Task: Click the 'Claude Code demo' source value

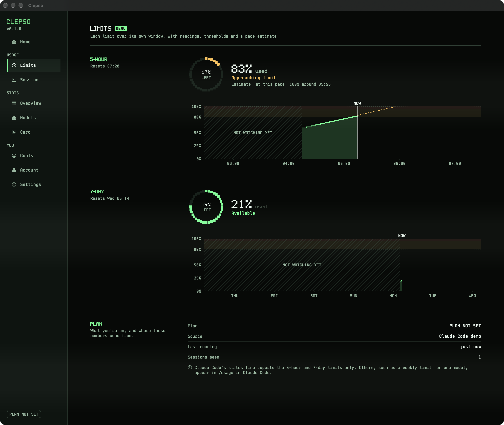Action: 460,336
